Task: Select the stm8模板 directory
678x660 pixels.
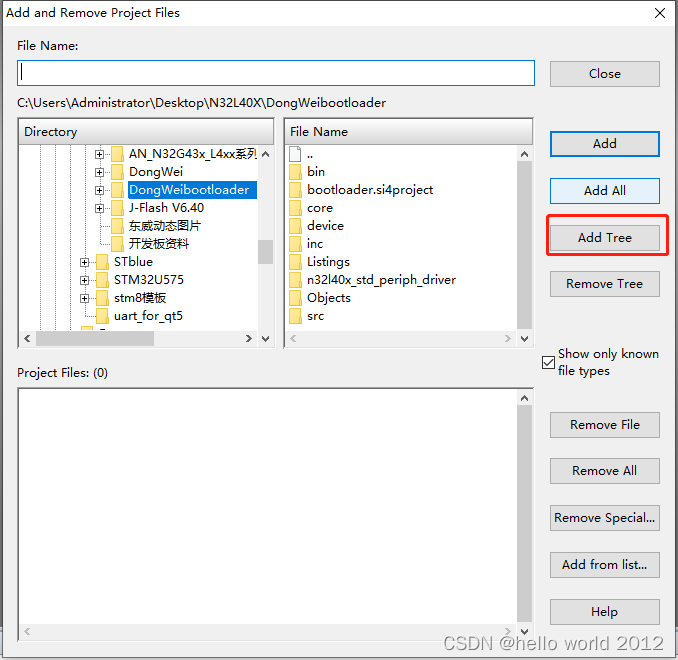Action: pyautogui.click(x=140, y=298)
